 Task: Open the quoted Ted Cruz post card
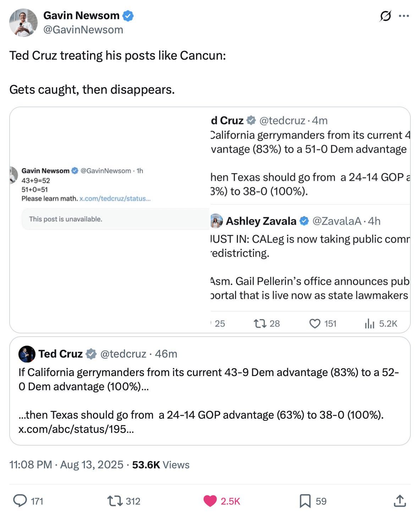coord(210,391)
